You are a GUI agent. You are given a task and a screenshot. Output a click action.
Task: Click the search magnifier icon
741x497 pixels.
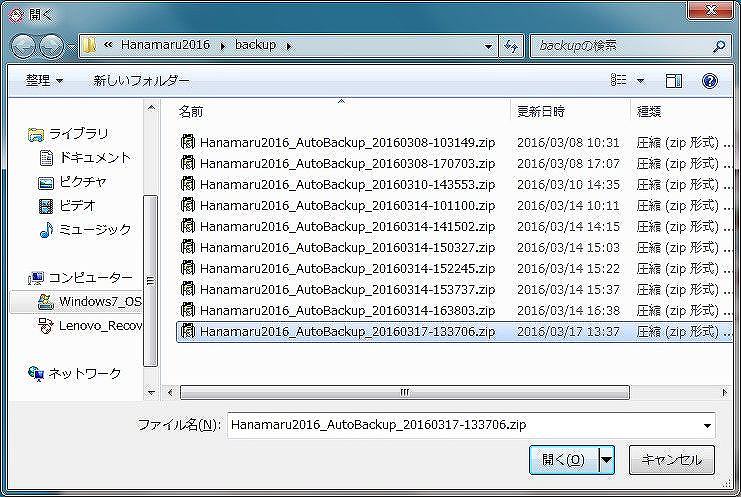pos(718,46)
